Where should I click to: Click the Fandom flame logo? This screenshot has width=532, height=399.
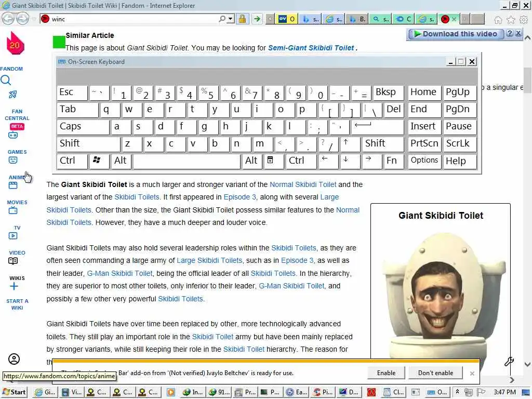tap(15, 43)
